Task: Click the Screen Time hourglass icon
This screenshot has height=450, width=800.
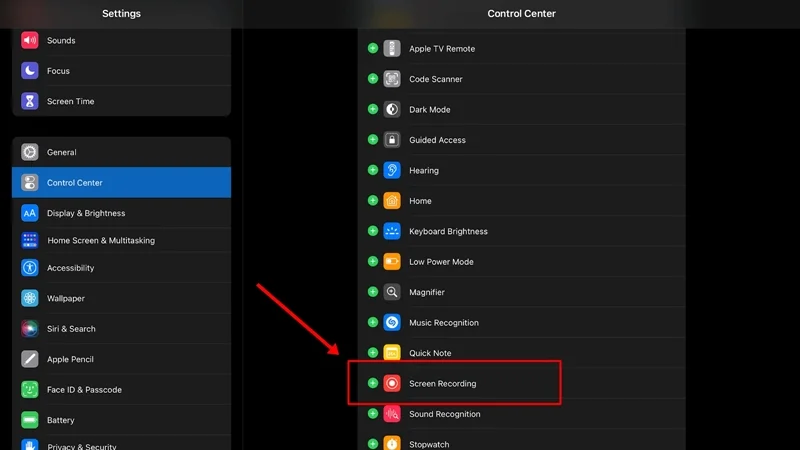Action: (x=30, y=101)
